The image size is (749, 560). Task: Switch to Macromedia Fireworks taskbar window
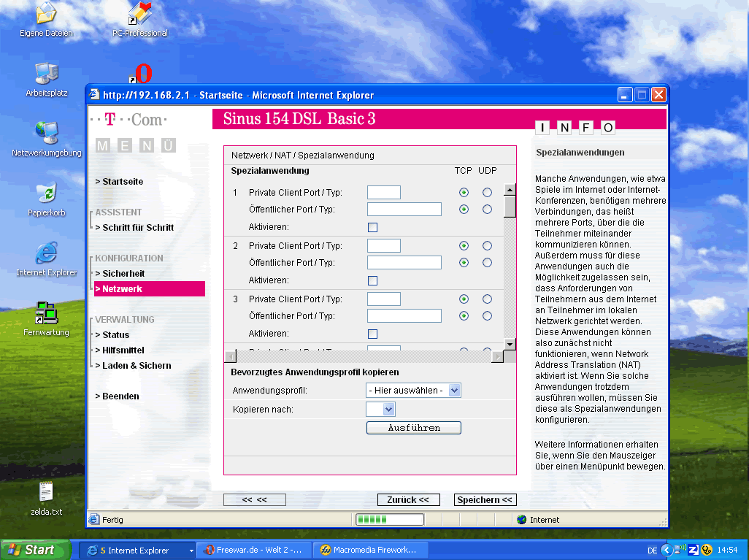pyautogui.click(x=371, y=550)
